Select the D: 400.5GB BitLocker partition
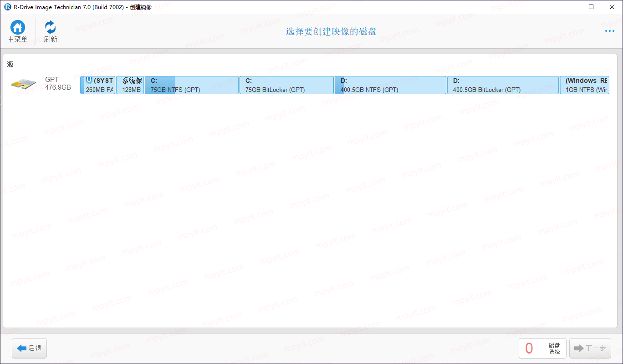The width and height of the screenshot is (623, 364). pyautogui.click(x=503, y=85)
